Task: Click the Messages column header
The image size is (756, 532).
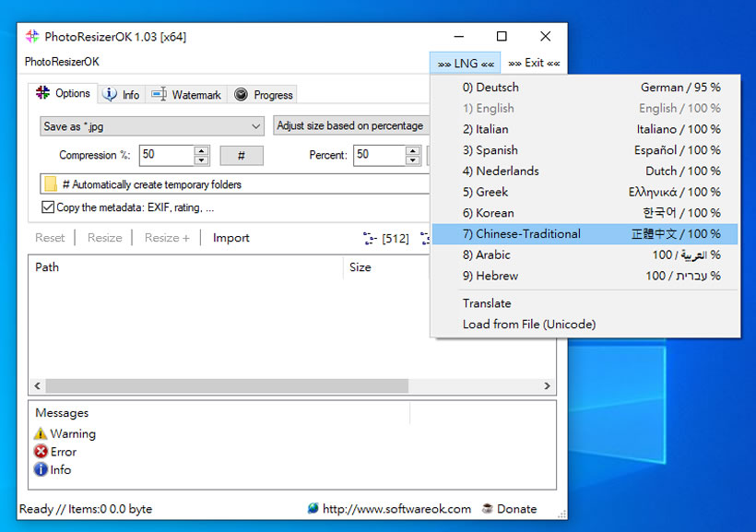Action: 219,413
